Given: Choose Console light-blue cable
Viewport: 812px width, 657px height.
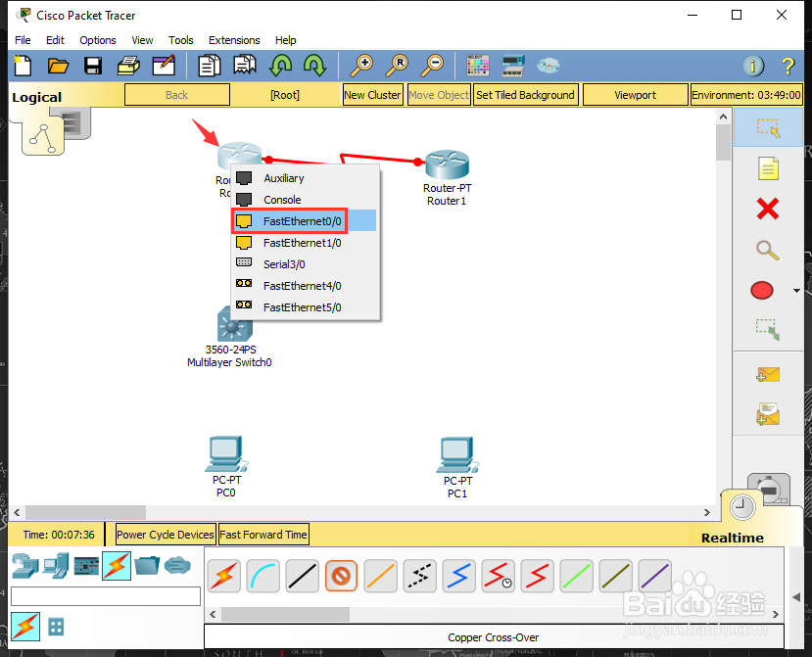Looking at the screenshot, I should 263,576.
